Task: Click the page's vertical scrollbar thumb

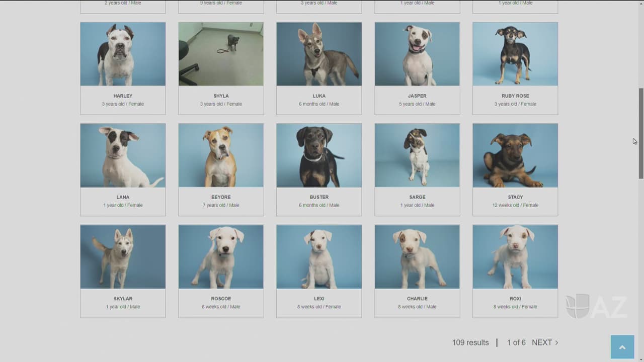Action: pyautogui.click(x=640, y=133)
